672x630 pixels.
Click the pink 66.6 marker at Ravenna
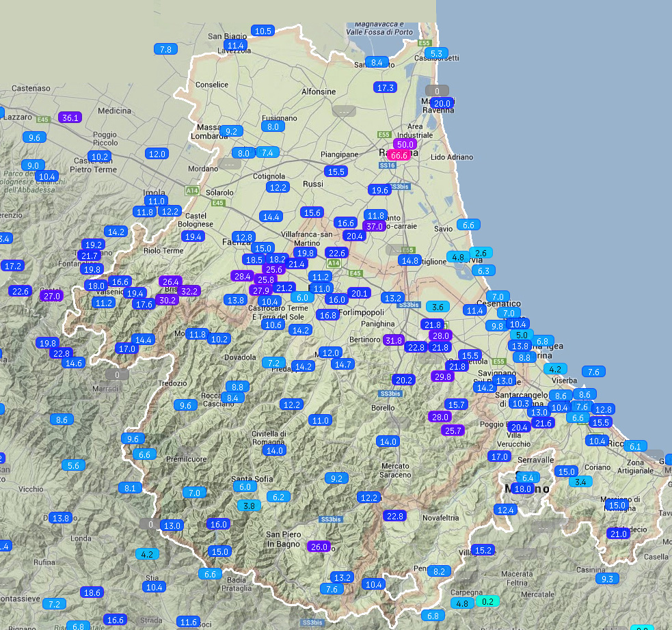399,156
